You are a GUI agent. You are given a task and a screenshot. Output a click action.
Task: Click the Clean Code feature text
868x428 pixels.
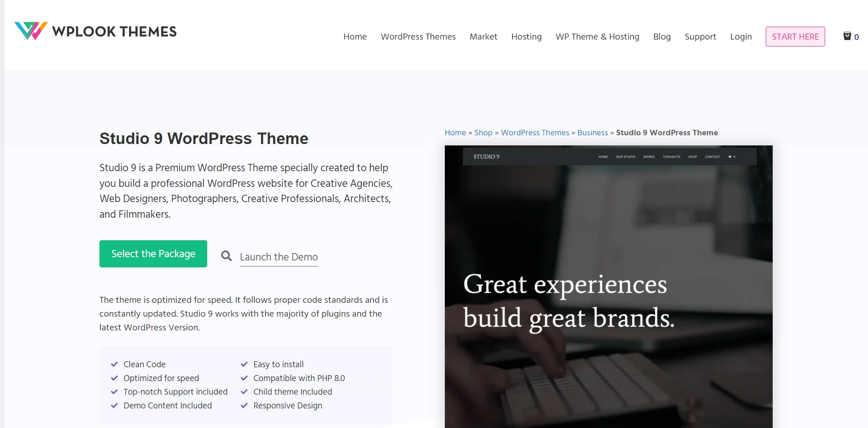coord(145,364)
